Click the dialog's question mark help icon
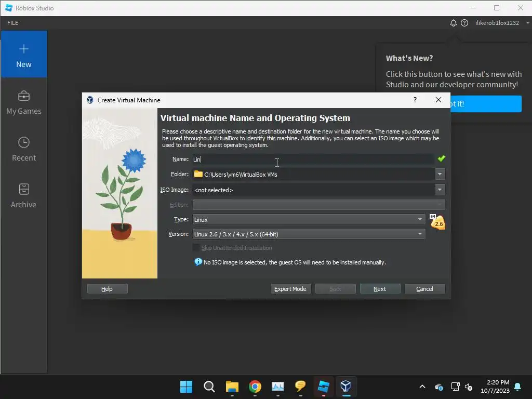 [415, 100]
